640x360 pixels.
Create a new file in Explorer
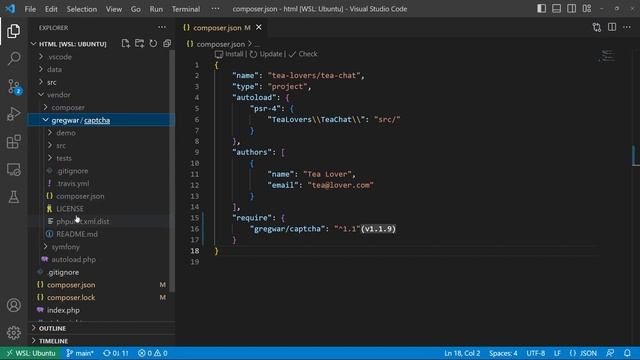(x=125, y=43)
